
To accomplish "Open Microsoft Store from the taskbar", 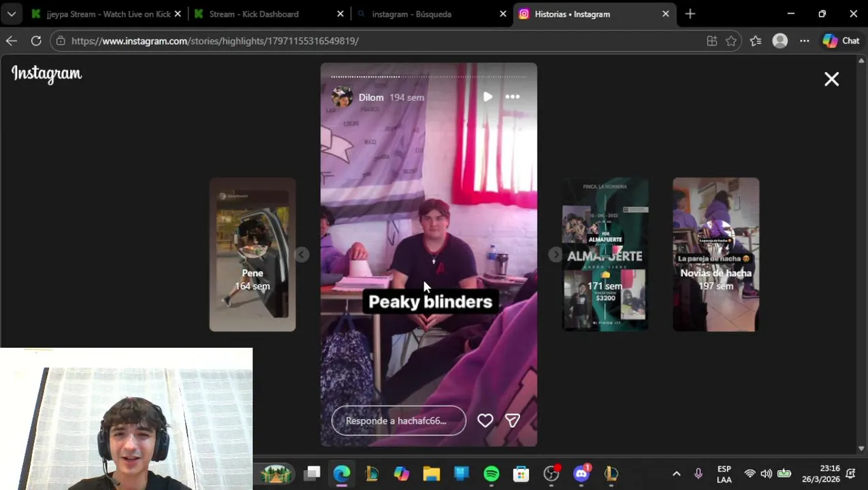I will point(521,473).
